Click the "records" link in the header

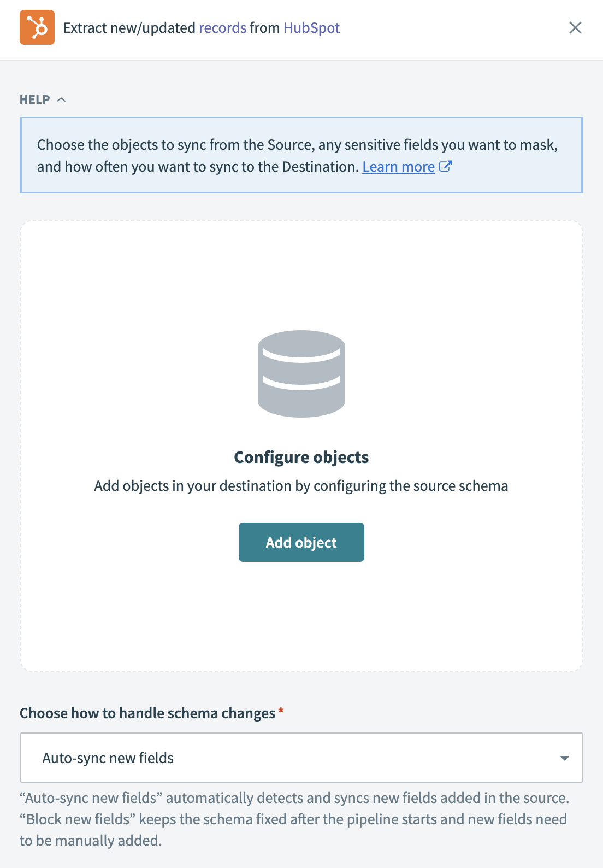click(222, 28)
